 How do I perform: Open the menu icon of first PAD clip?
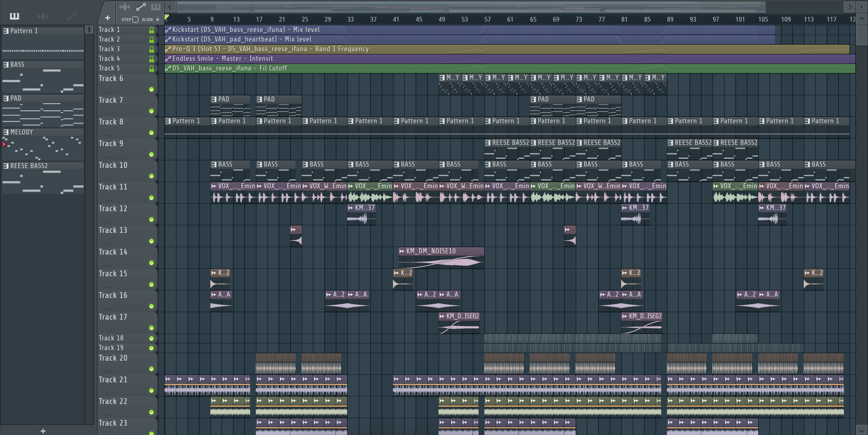pos(214,99)
